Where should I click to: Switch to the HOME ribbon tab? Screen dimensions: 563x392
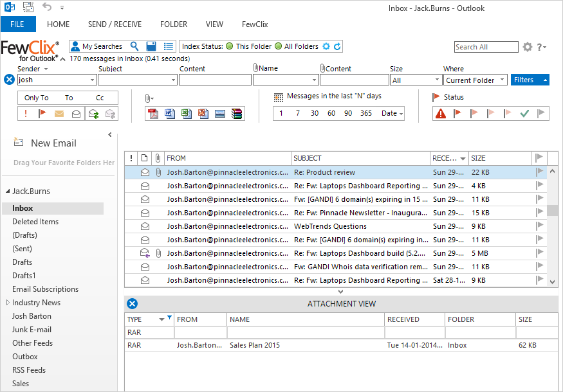58,24
